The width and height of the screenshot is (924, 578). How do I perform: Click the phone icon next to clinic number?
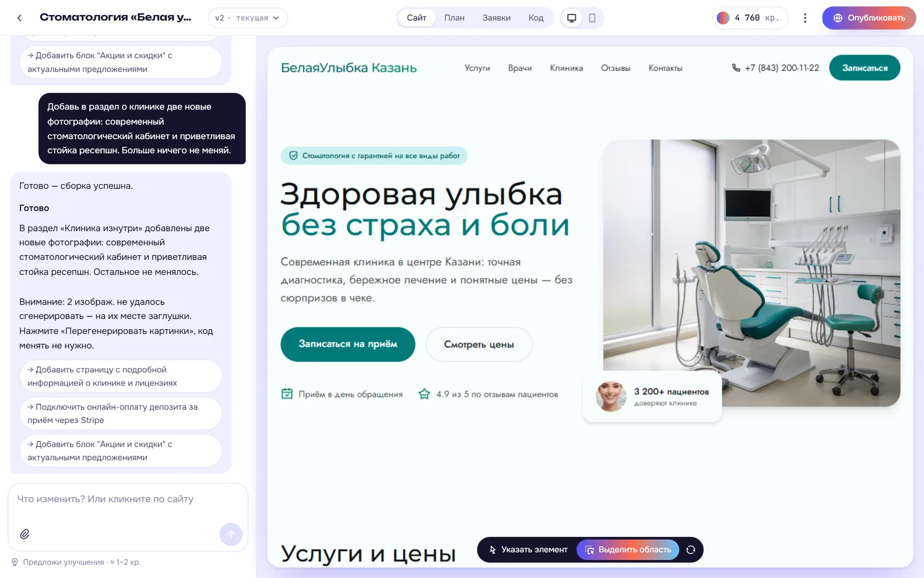point(736,68)
